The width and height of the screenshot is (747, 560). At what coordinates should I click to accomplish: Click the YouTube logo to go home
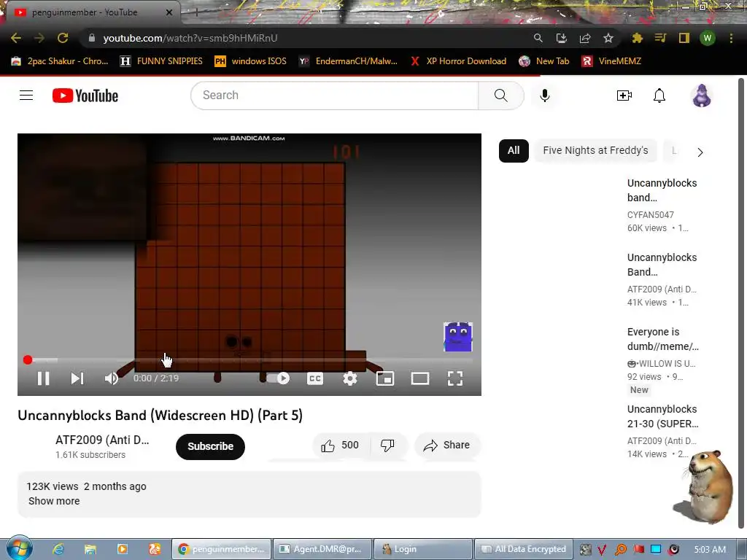click(x=85, y=96)
